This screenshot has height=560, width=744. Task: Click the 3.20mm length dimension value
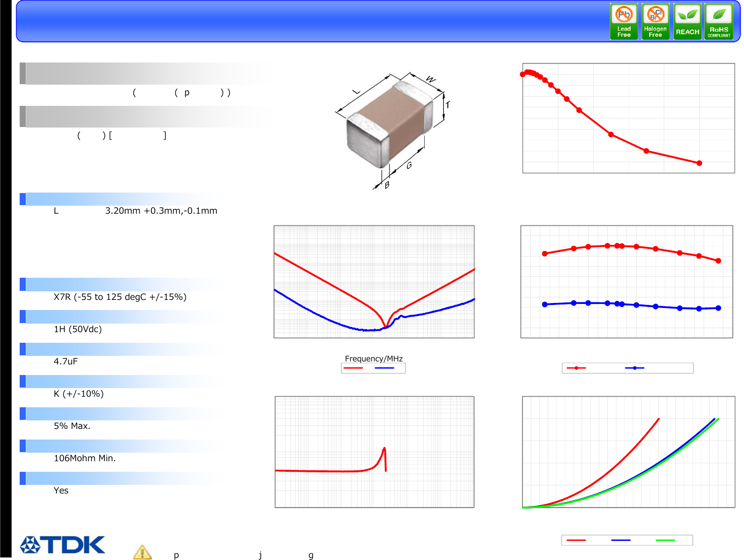click(161, 211)
